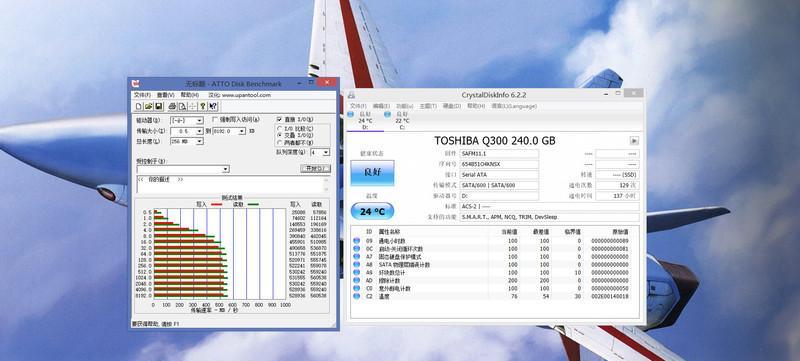Click status orb of attribute 09 row

pyautogui.click(x=356, y=241)
